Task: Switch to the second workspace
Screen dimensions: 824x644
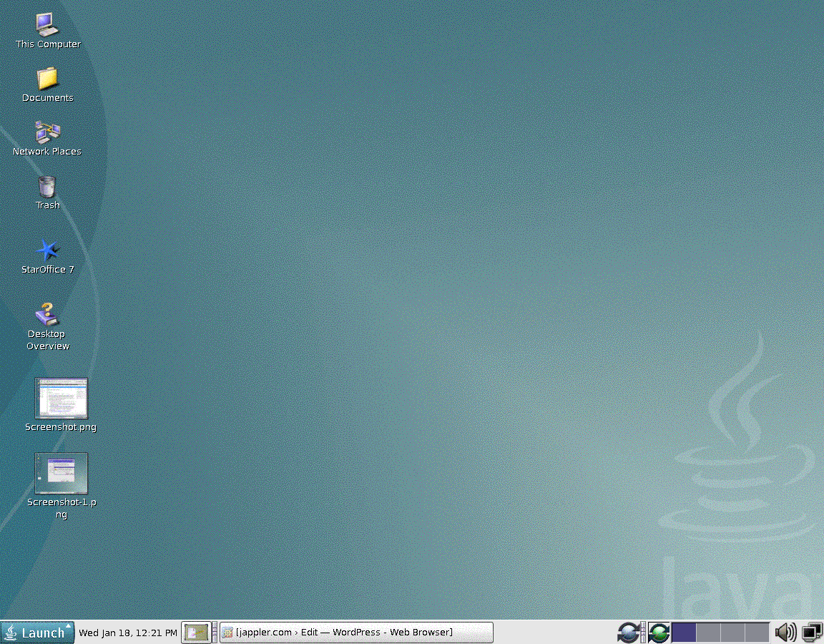Action: pyautogui.click(x=708, y=633)
